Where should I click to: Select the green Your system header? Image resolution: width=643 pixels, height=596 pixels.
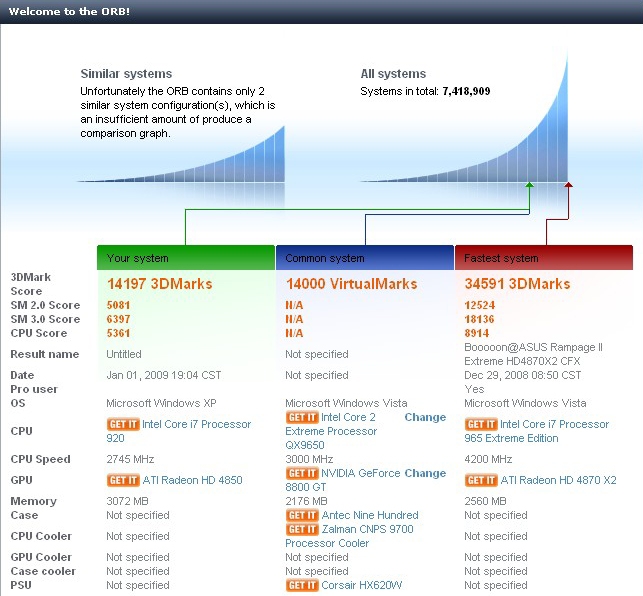click(x=186, y=258)
